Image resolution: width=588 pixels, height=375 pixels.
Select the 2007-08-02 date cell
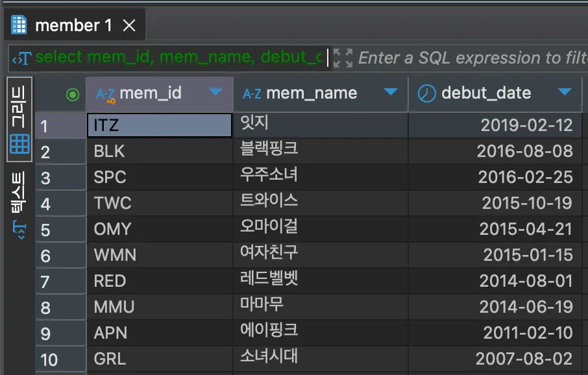point(495,359)
